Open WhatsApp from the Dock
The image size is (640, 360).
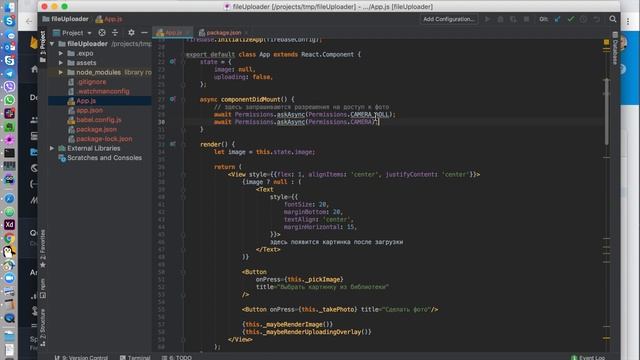9,100
